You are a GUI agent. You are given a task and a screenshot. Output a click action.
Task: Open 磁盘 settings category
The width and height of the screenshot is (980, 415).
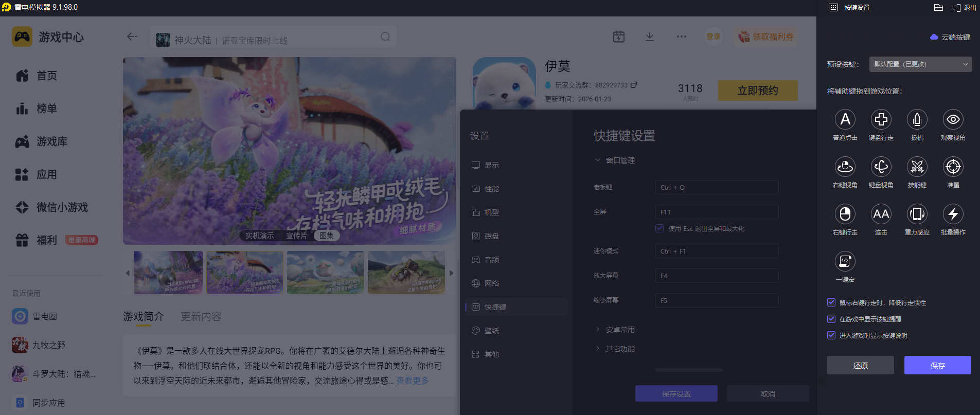pyautogui.click(x=516, y=236)
